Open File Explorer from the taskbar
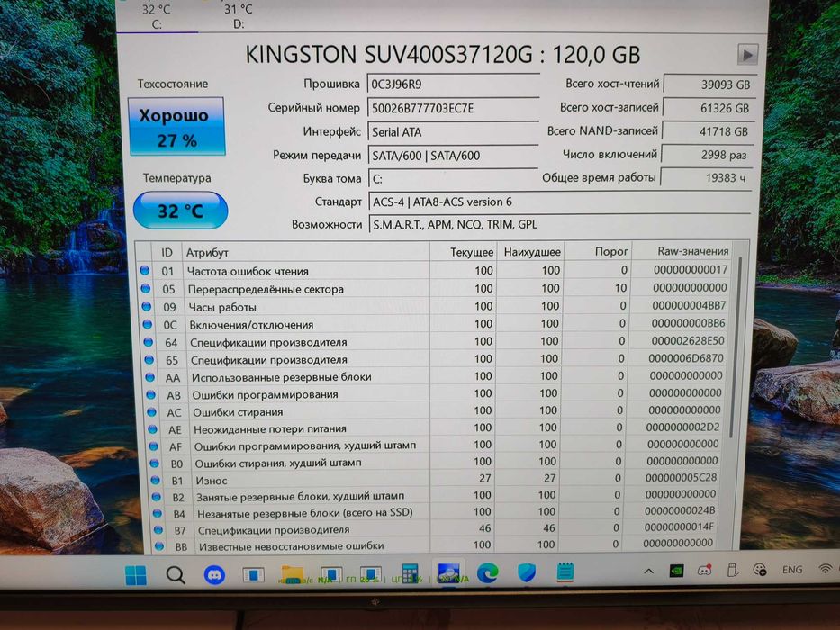Viewport: 840px width, 630px height. pyautogui.click(x=292, y=574)
